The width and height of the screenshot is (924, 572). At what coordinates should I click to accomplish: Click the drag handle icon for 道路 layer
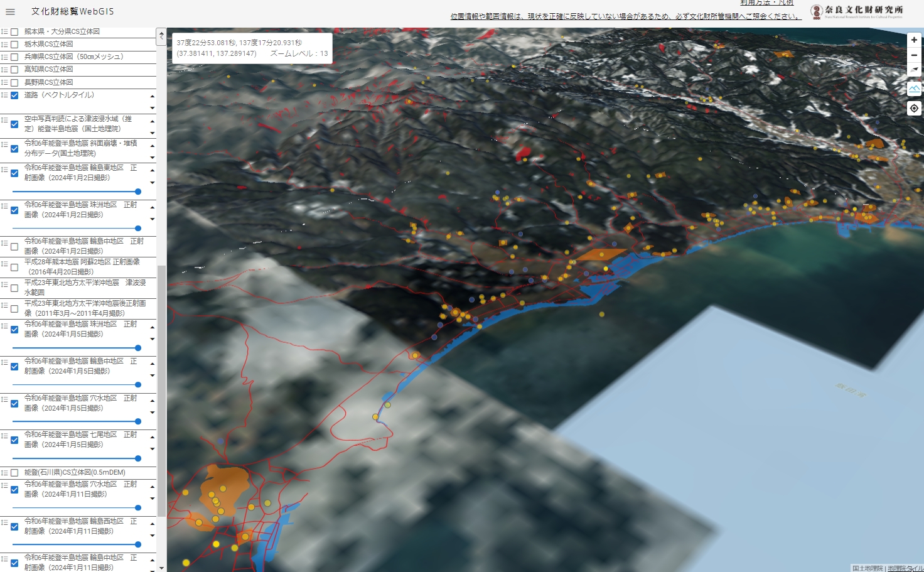tap(4, 95)
